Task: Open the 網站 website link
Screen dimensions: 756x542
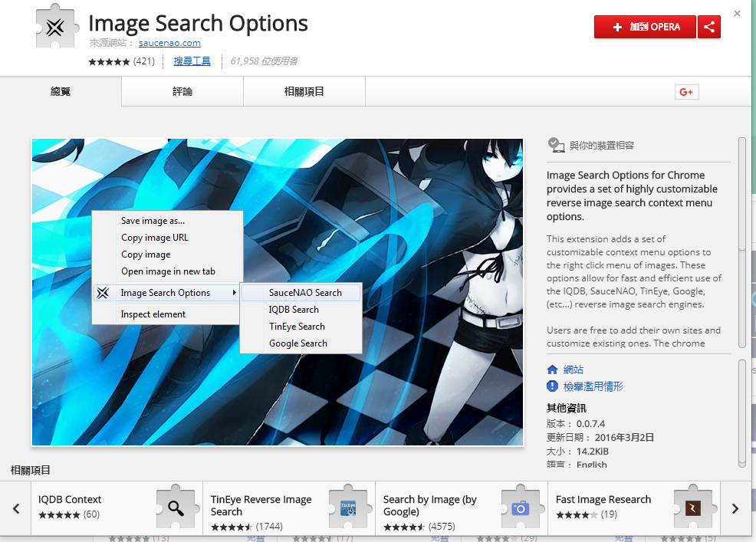Action: pyautogui.click(x=574, y=370)
